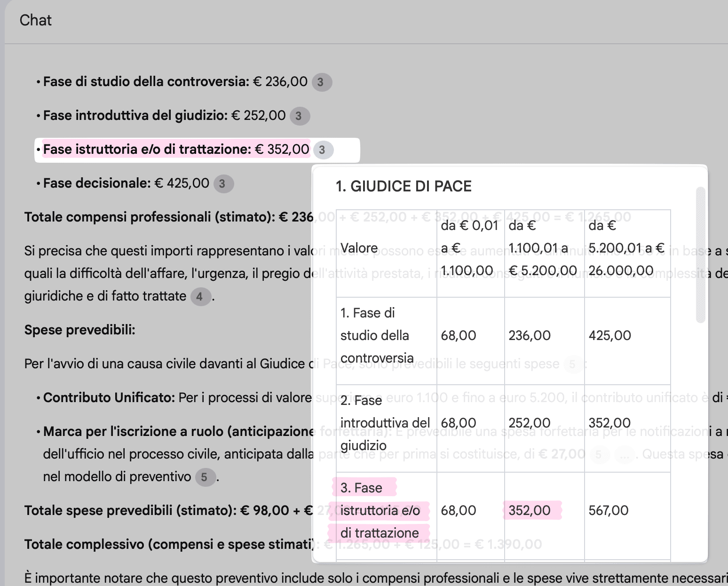Click the 'Chat' panel title
The image size is (728, 586).
36,20
